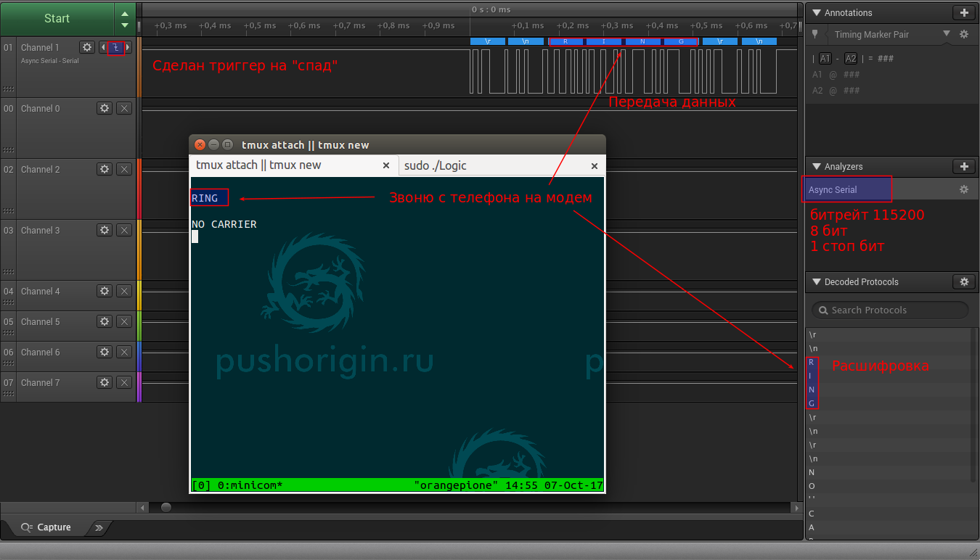Image resolution: width=980 pixels, height=560 pixels.
Task: Open the Timing Marker Pair dropdown
Action: 945,34
